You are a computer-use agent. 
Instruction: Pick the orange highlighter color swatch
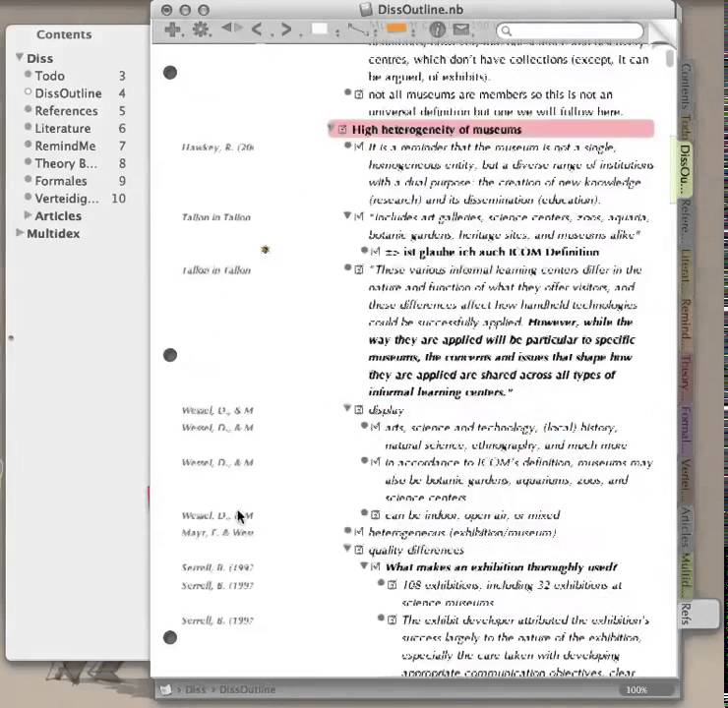pos(396,29)
